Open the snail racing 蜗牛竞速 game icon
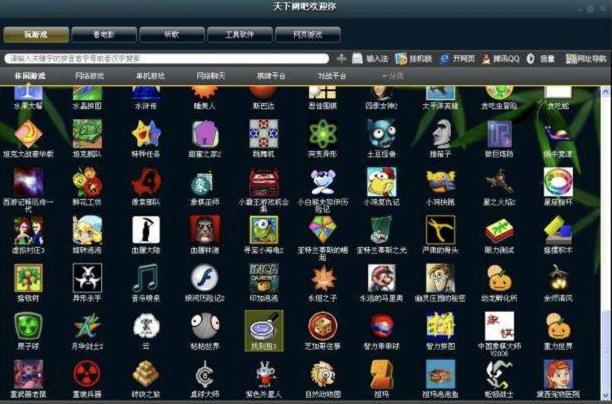The width and height of the screenshot is (612, 404). tap(558, 134)
